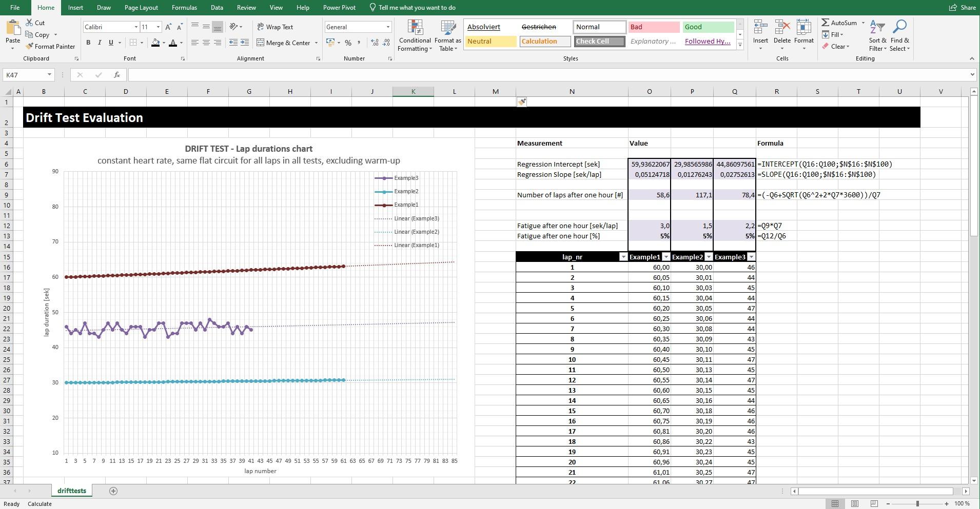Image resolution: width=980 pixels, height=509 pixels.
Task: Toggle Wrap Text on
Action: click(x=275, y=27)
